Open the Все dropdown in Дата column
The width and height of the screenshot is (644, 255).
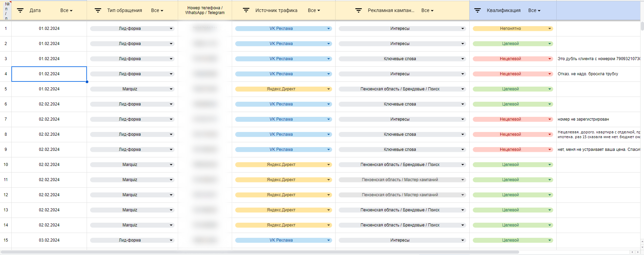coord(66,11)
